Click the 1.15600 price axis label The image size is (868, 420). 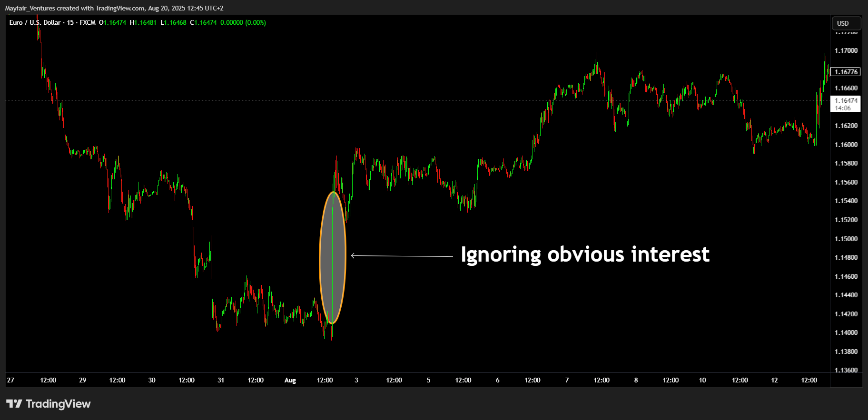(x=846, y=182)
